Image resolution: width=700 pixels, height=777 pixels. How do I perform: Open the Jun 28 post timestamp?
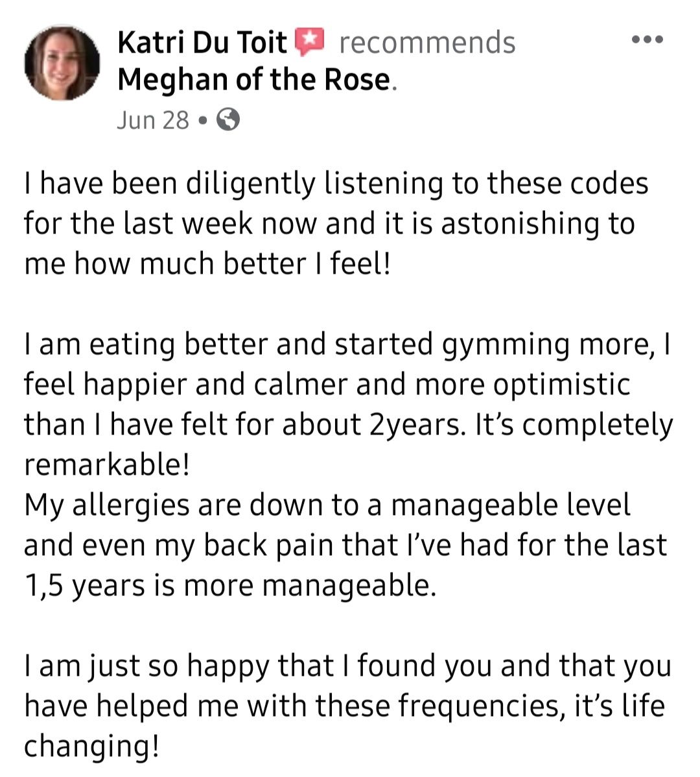[x=153, y=120]
